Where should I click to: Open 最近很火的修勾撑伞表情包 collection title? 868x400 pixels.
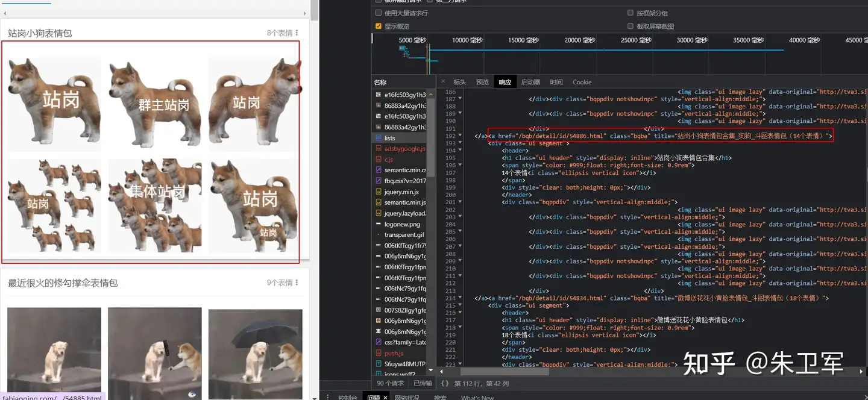tap(63, 283)
